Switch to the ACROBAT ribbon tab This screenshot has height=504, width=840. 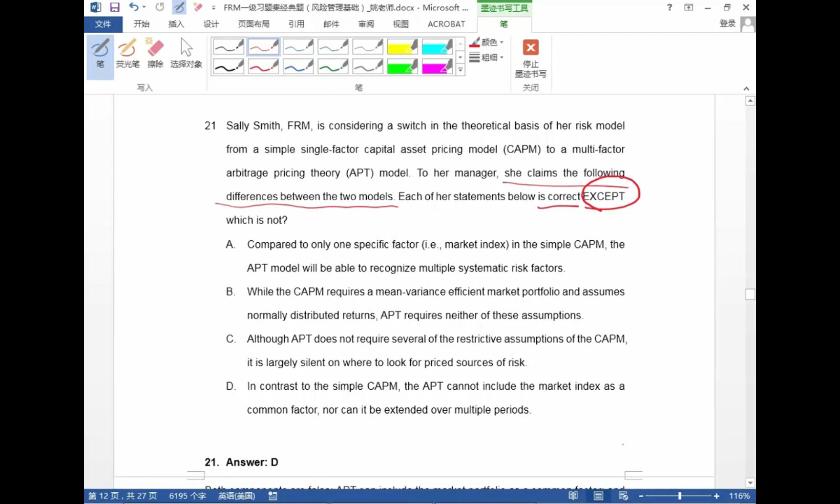coord(446,24)
